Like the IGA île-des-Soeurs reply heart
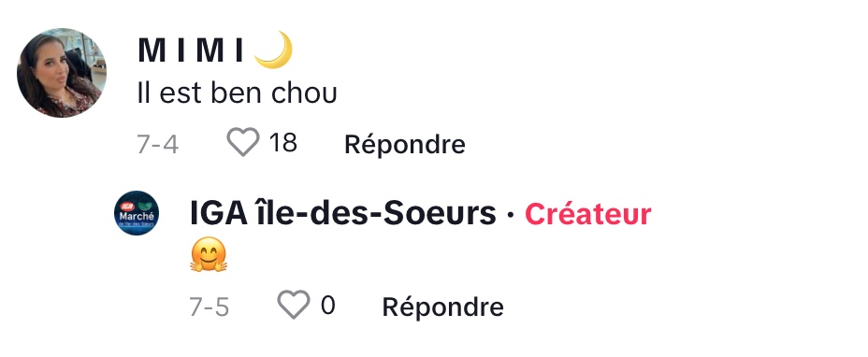 coord(294,305)
